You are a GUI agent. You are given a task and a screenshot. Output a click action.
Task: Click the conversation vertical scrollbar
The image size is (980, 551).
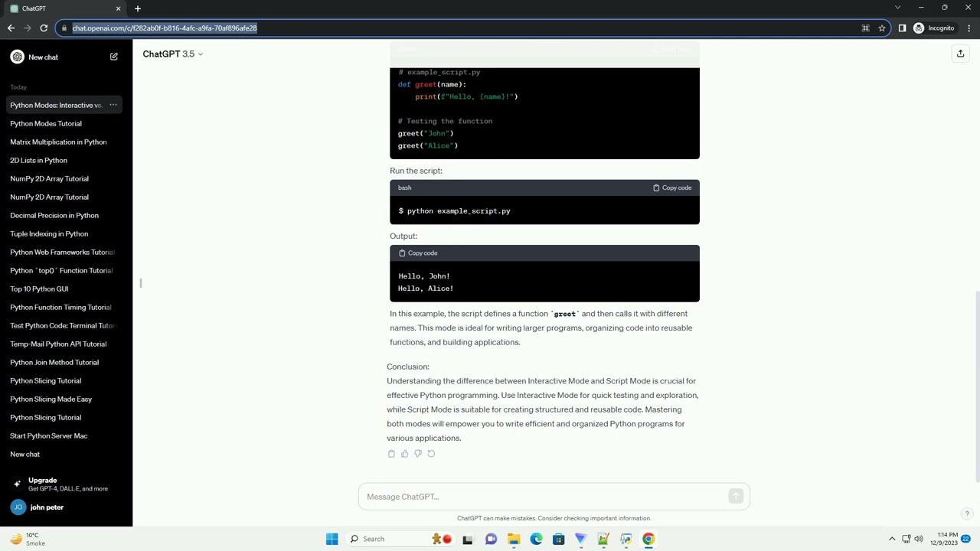coord(977,386)
